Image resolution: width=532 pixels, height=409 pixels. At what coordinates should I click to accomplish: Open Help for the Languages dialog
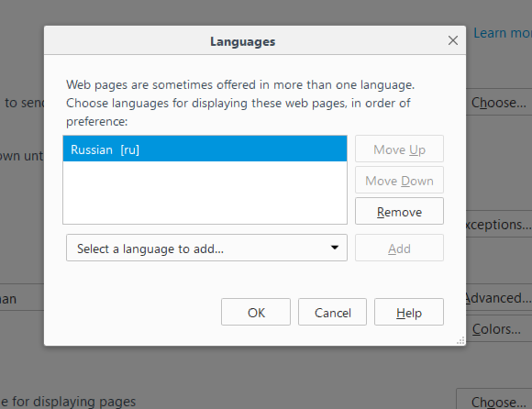(x=409, y=312)
